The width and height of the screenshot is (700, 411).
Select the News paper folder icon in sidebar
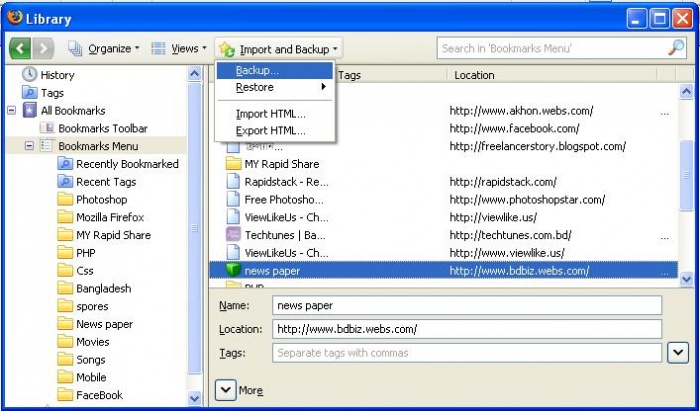pyautogui.click(x=65, y=324)
